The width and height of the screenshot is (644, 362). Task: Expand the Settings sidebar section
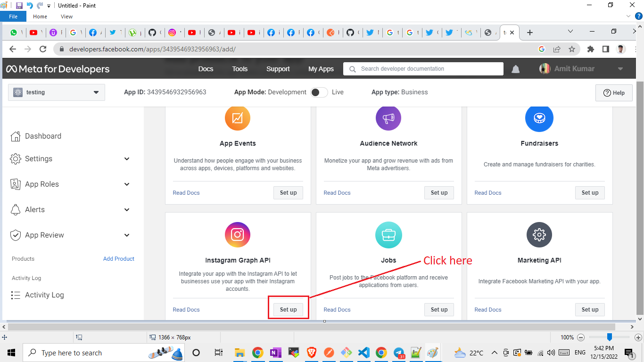click(x=126, y=159)
